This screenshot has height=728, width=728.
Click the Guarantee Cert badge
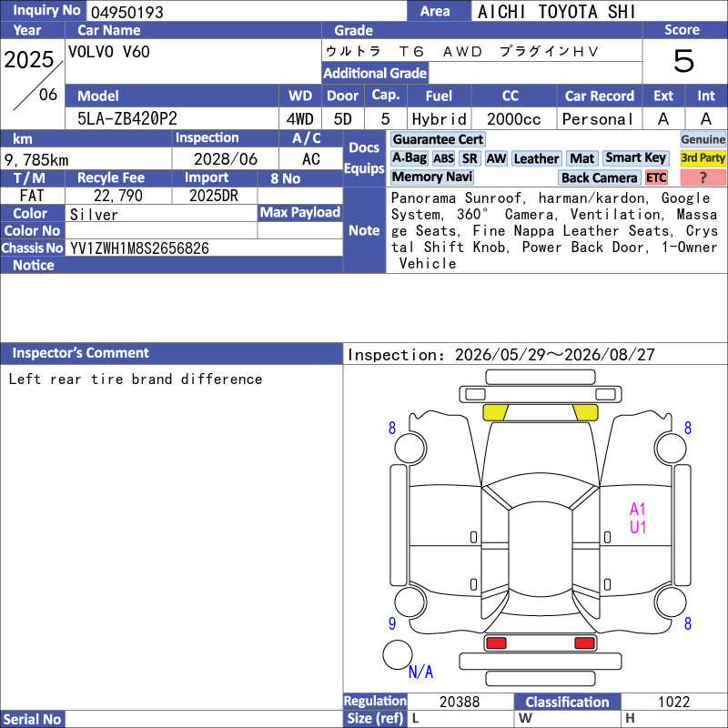438,139
